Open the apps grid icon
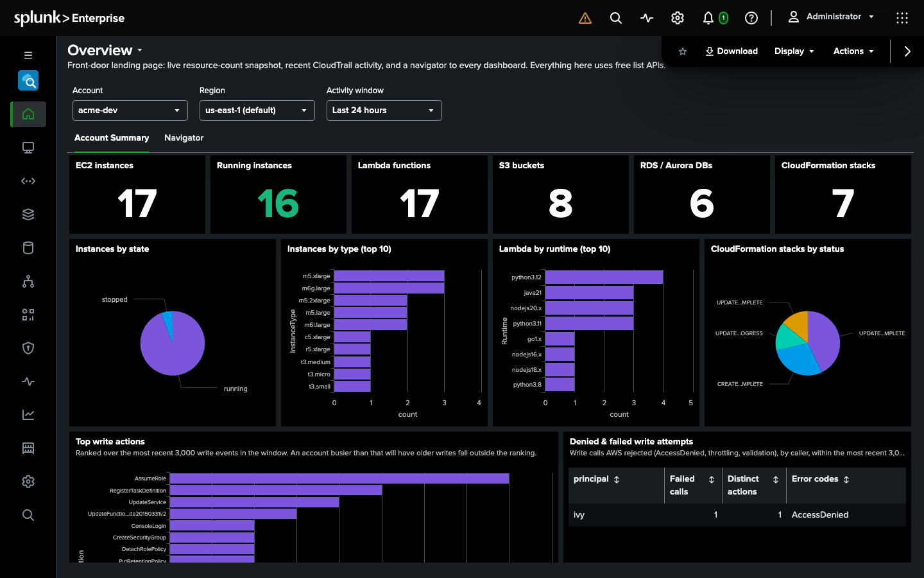 [x=902, y=18]
